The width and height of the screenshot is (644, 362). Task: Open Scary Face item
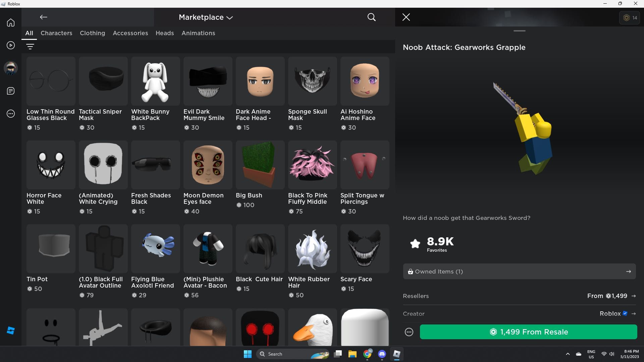click(365, 258)
